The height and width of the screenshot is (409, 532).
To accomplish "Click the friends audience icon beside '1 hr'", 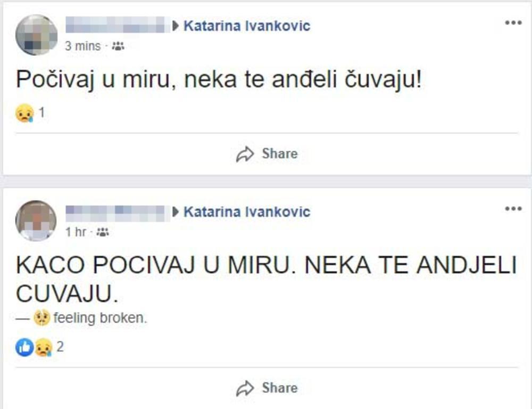I will coord(103,232).
